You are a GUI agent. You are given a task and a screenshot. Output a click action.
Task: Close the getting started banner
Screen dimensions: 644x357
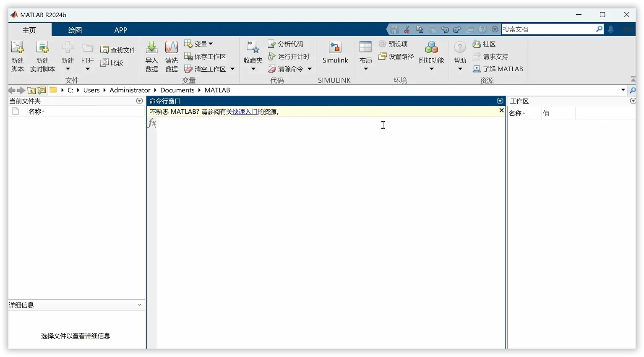[x=501, y=110]
